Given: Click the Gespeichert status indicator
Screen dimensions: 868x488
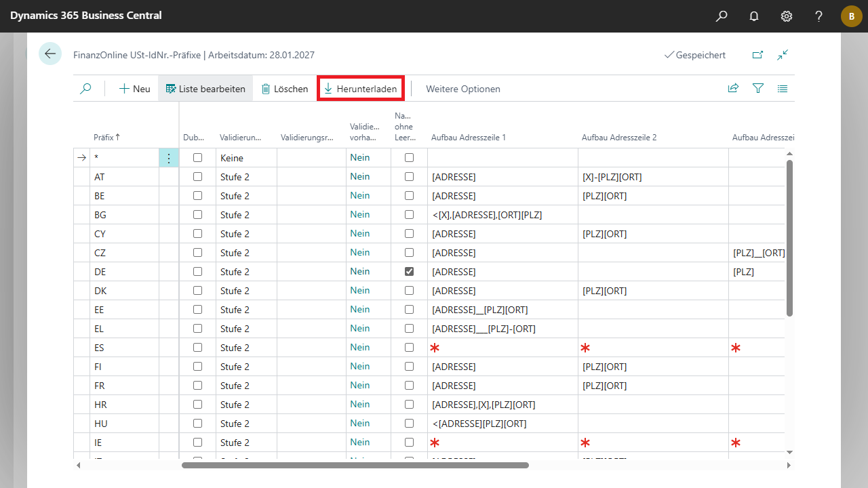Looking at the screenshot, I should pyautogui.click(x=695, y=55).
